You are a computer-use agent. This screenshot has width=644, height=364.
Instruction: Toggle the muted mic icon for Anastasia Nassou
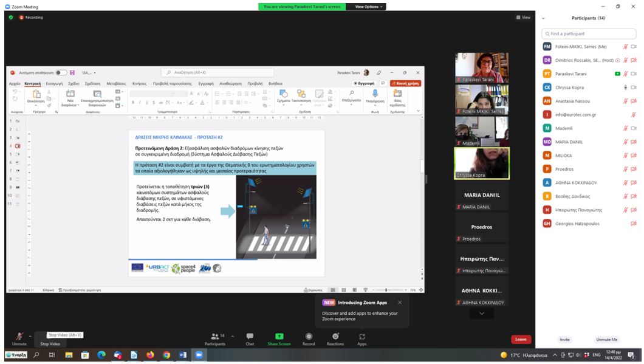pos(625,101)
